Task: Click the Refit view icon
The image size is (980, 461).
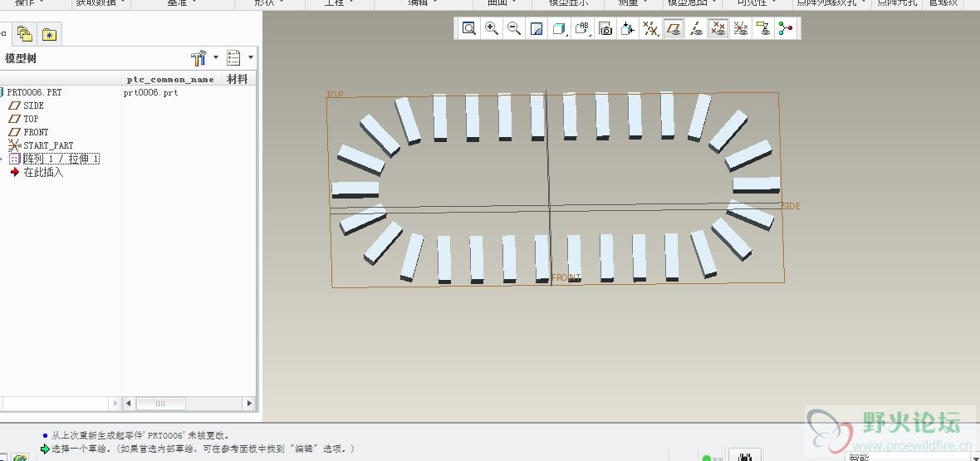Action: [468, 28]
